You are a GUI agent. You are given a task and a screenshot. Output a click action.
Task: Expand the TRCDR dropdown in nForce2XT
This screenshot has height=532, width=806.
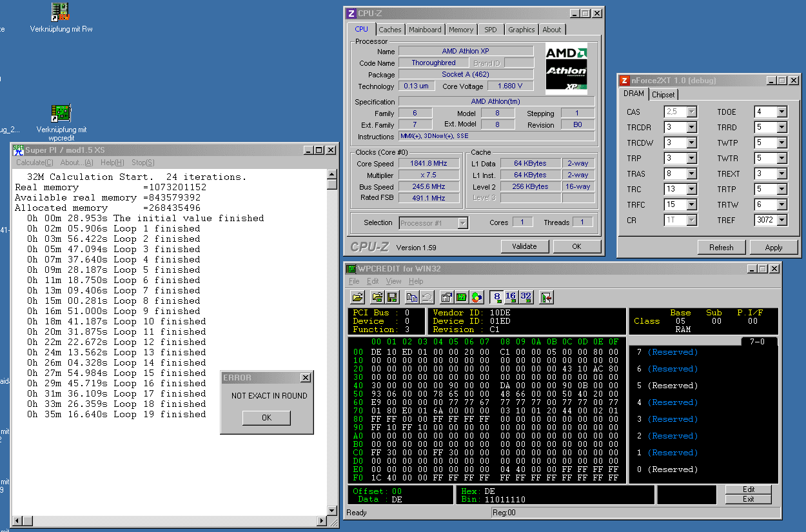click(x=692, y=128)
